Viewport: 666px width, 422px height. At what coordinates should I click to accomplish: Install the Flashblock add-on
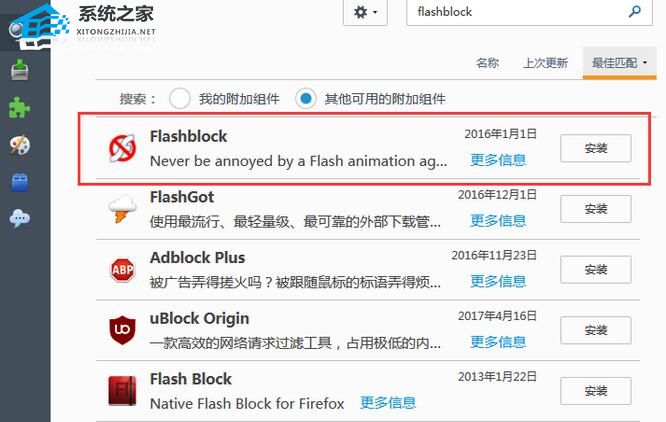pyautogui.click(x=595, y=148)
